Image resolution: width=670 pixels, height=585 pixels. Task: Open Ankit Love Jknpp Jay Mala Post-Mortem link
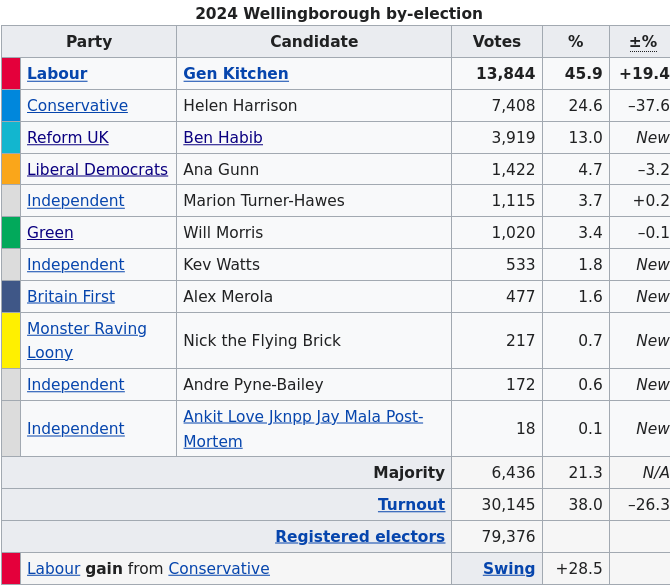(303, 429)
